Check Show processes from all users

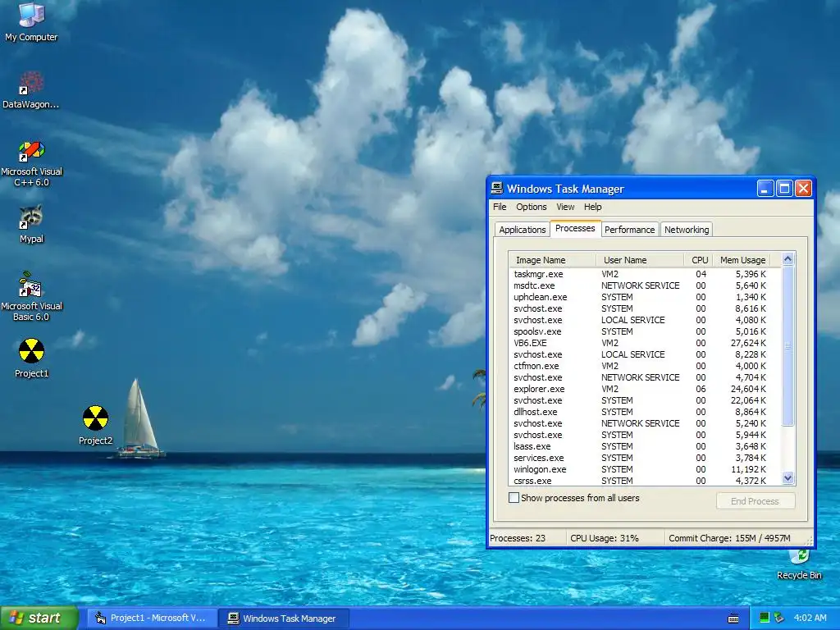click(514, 498)
